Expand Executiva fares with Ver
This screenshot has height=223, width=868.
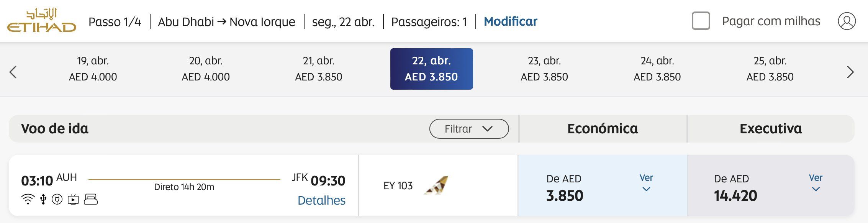(x=816, y=183)
